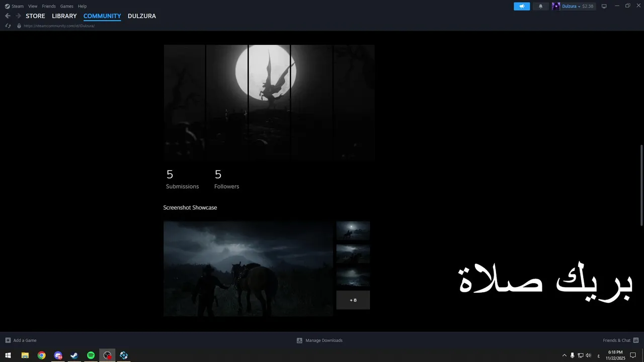This screenshot has height=362, width=644.
Task: Open the Help menu
Action: (x=82, y=6)
